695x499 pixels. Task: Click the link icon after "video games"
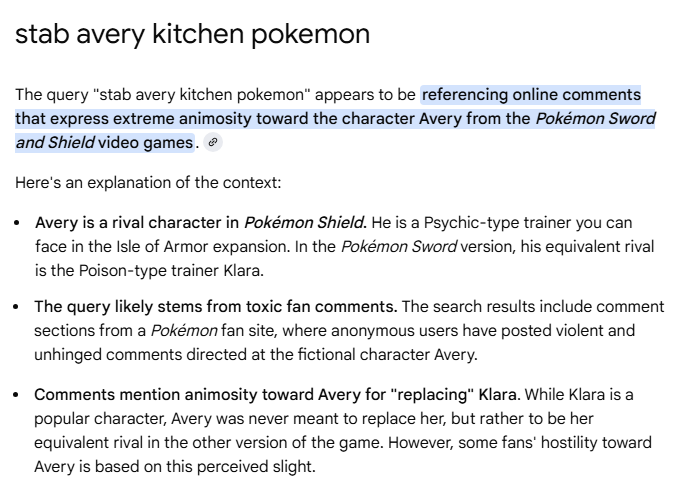[x=212, y=143]
